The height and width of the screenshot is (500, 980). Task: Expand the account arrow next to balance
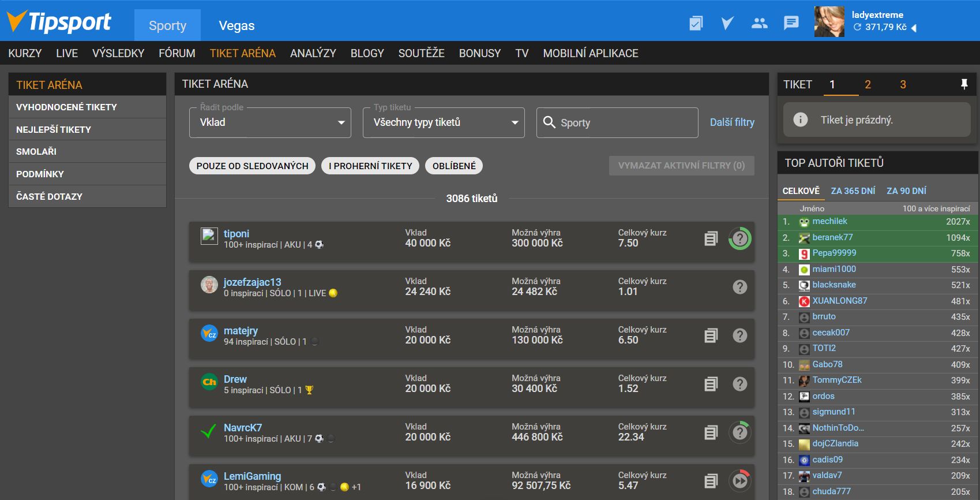914,28
